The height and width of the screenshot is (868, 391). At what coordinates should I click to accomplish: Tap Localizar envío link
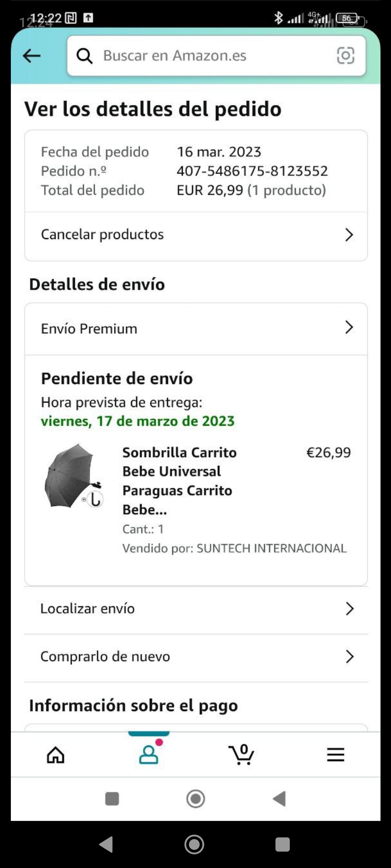pos(88,609)
